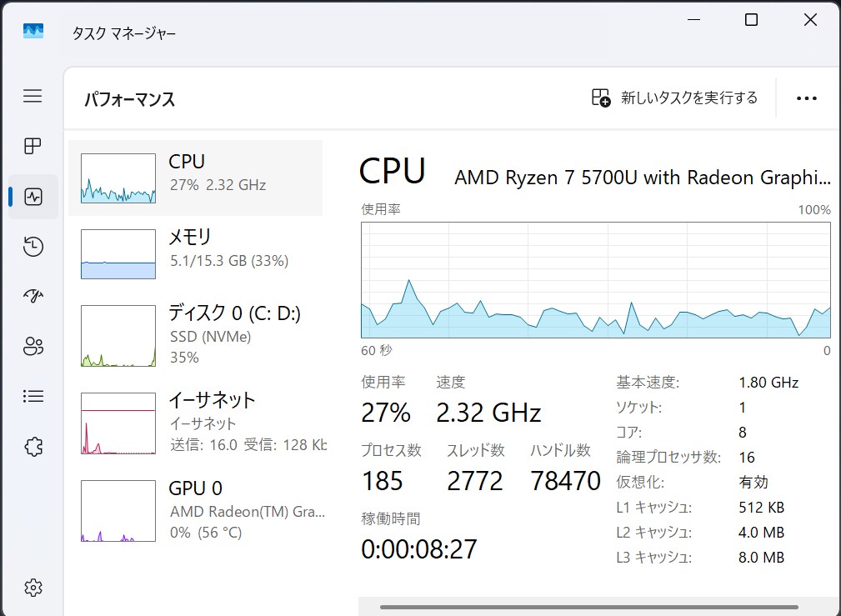The width and height of the screenshot is (841, 616).
Task: Select the Performance view icon
Action: pyautogui.click(x=33, y=197)
